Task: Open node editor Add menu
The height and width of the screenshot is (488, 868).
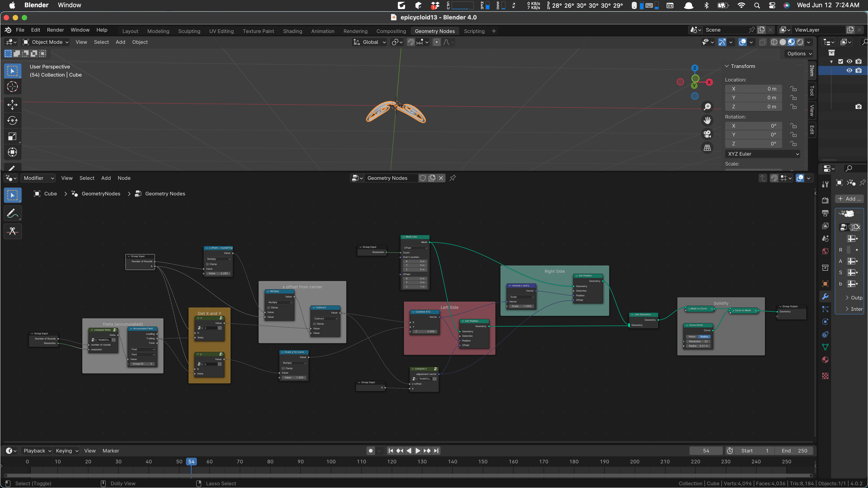Action: (x=106, y=178)
